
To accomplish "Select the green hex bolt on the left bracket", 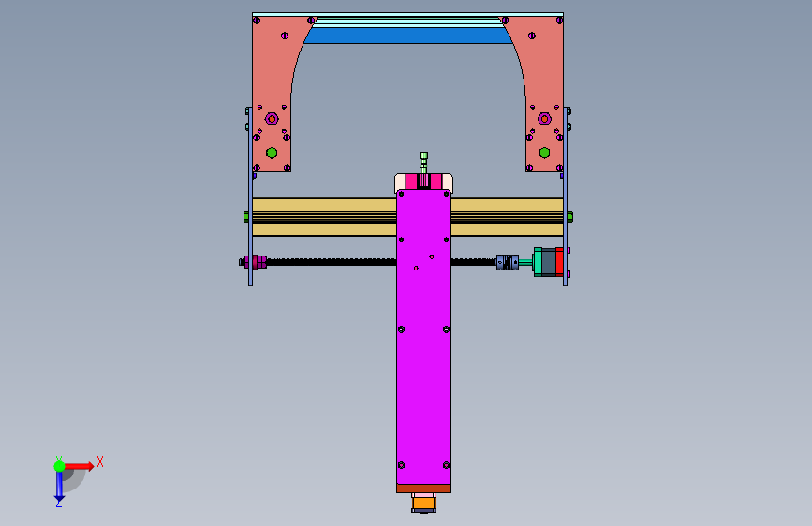I will 272,153.
